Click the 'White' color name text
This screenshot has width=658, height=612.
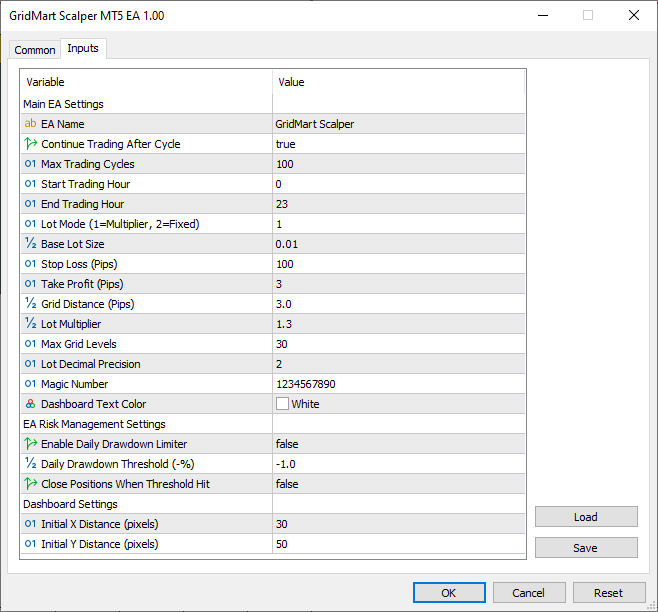point(306,404)
